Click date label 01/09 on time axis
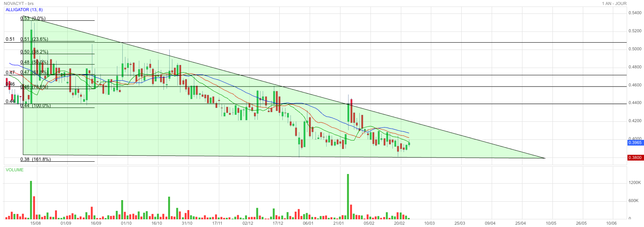Screen dimensions: 644x227 66,223
